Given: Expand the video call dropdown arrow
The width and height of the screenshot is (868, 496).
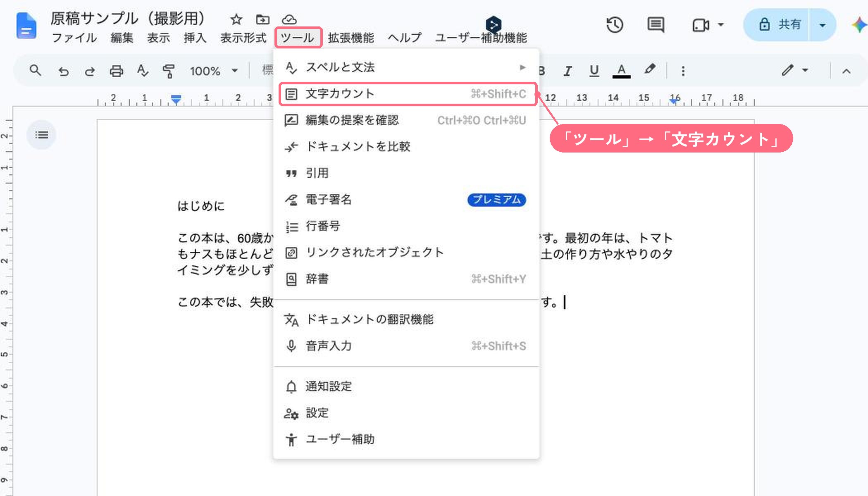Looking at the screenshot, I should 721,25.
